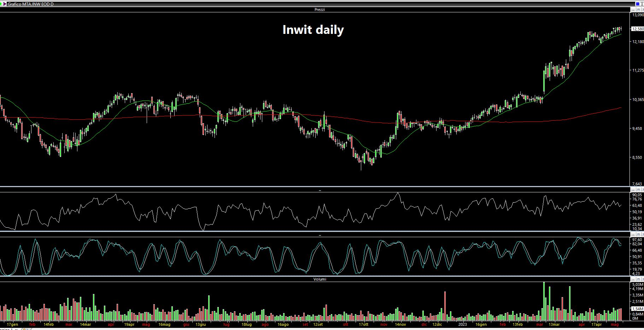Click the 16gen date on the time axis
Image resolution: width=644 pixels, height=330 pixels.
click(481, 324)
